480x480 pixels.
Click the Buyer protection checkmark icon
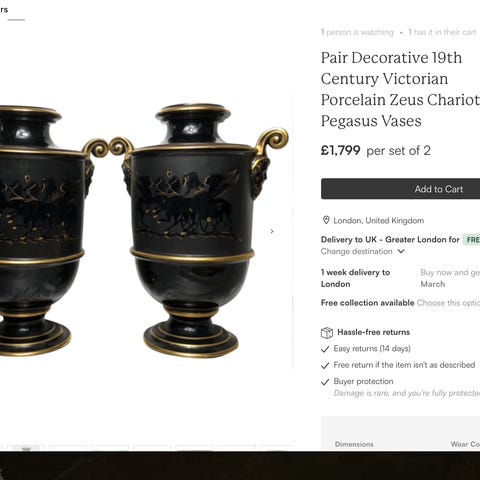tap(325, 382)
